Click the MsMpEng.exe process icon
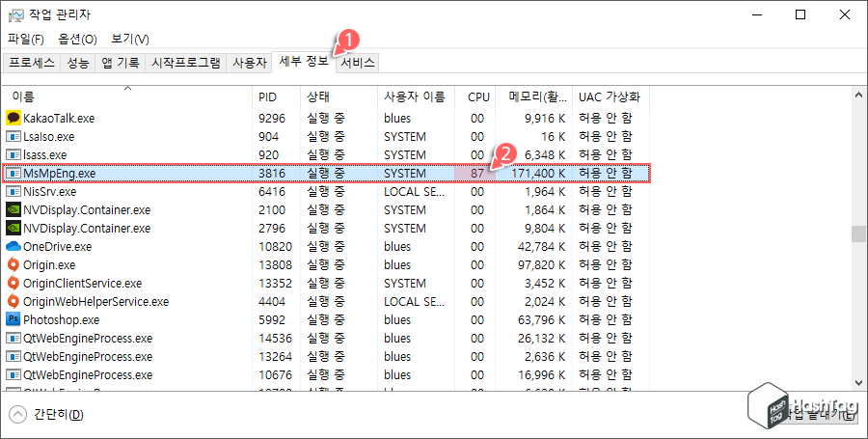The image size is (868, 439). point(14,174)
